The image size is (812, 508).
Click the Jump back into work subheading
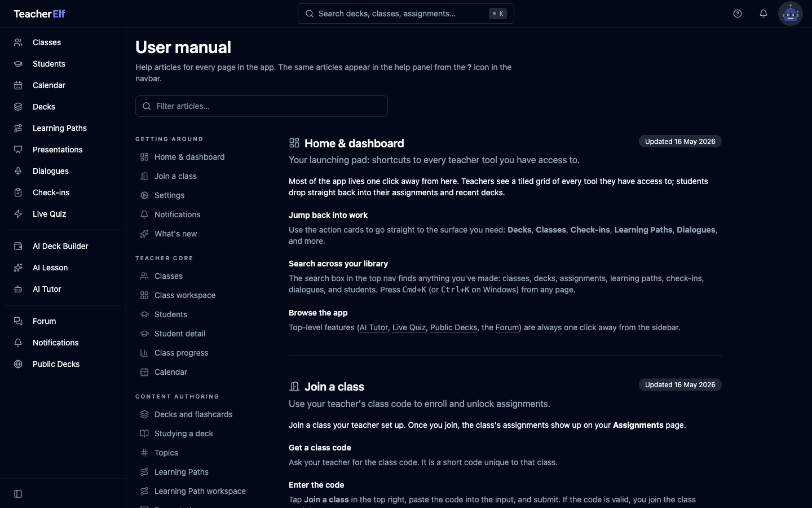(x=328, y=215)
